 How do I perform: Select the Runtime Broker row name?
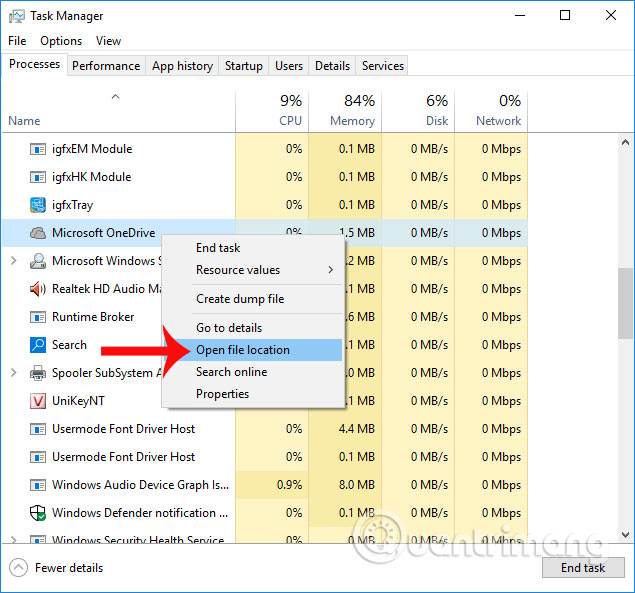coord(93,317)
